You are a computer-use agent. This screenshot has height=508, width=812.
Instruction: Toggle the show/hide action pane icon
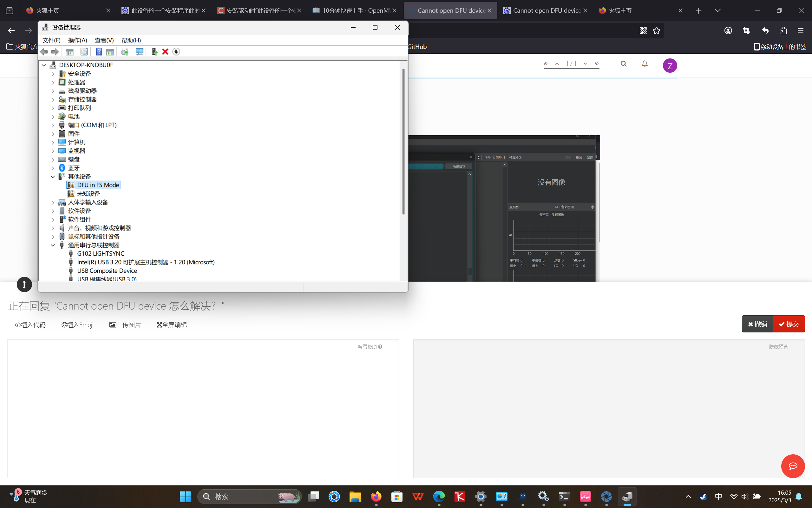(110, 52)
